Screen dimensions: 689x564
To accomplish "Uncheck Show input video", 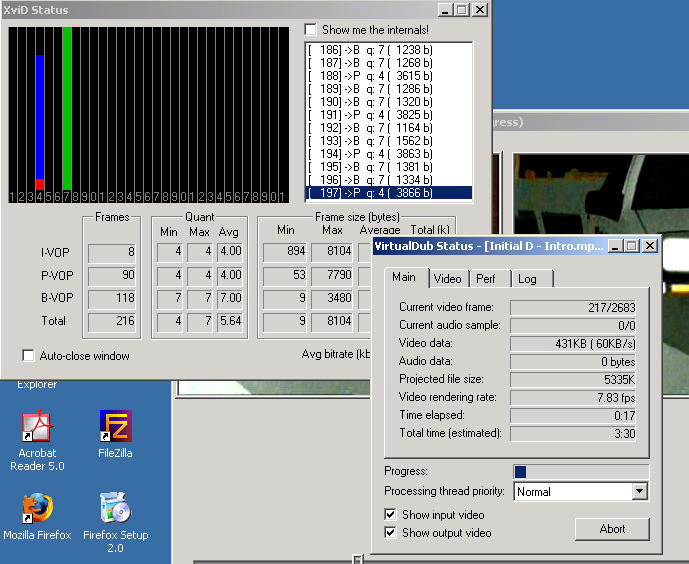I will point(390,514).
